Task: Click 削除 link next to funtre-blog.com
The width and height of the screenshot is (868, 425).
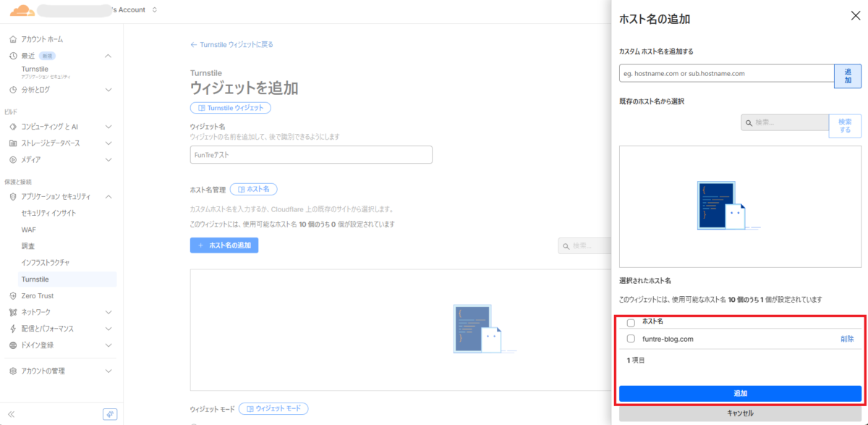Action: coord(846,339)
